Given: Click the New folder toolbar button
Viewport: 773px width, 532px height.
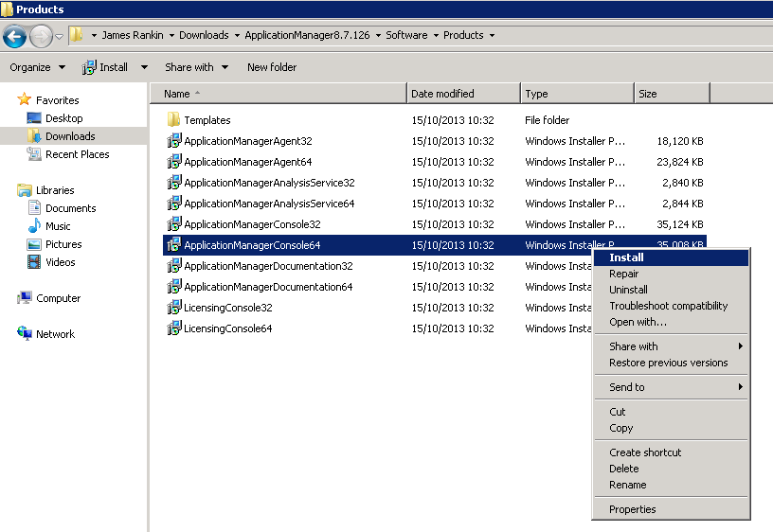Looking at the screenshot, I should [x=272, y=67].
